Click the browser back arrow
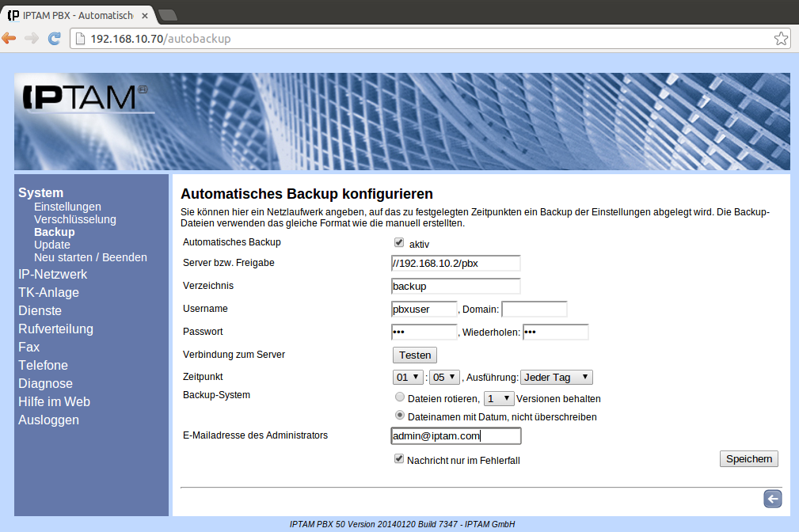799x532 pixels. coord(10,38)
